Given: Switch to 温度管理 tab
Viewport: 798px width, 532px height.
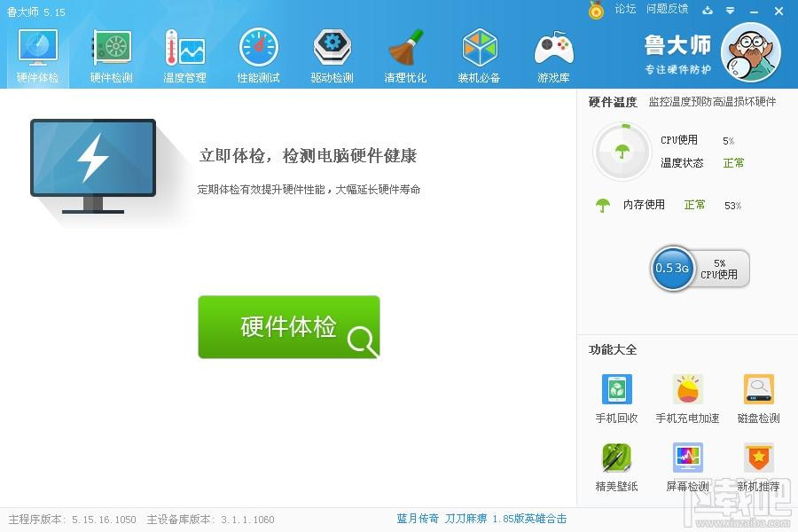Looking at the screenshot, I should pyautogui.click(x=184, y=56).
